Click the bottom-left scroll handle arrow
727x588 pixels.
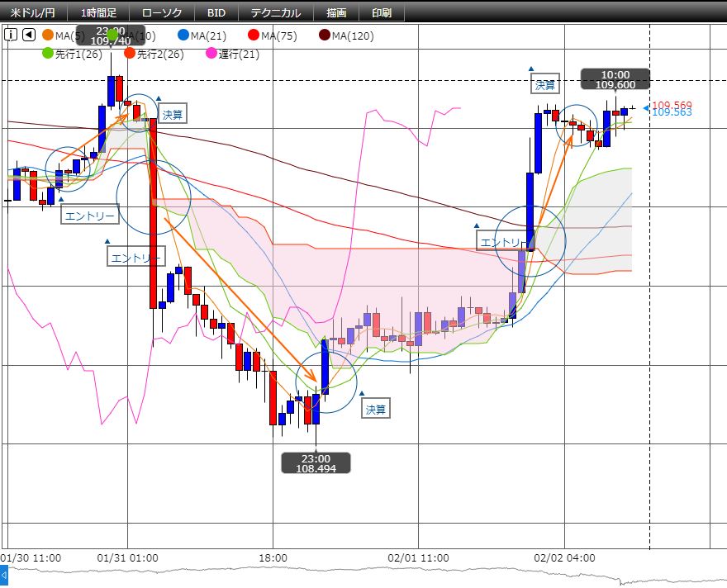[x=3, y=576]
